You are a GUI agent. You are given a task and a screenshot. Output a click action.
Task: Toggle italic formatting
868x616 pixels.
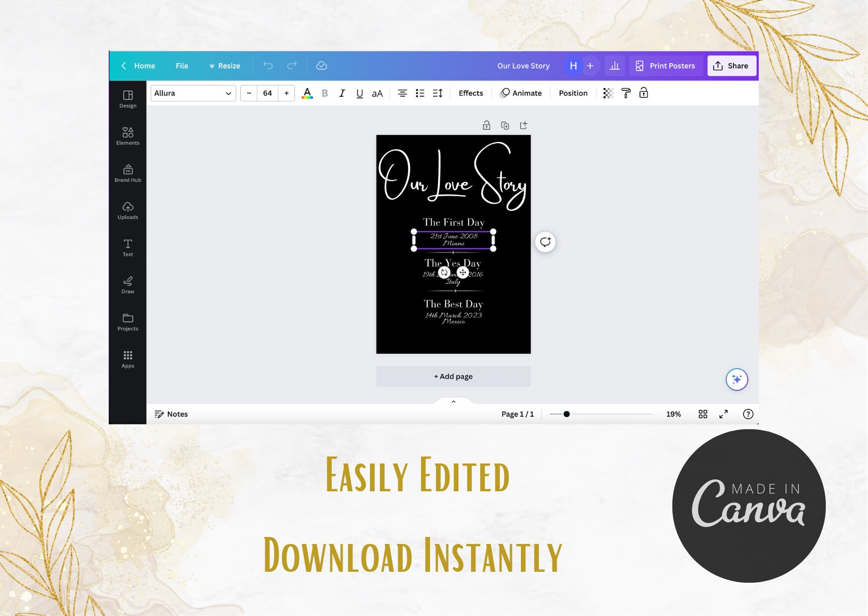[x=342, y=93]
